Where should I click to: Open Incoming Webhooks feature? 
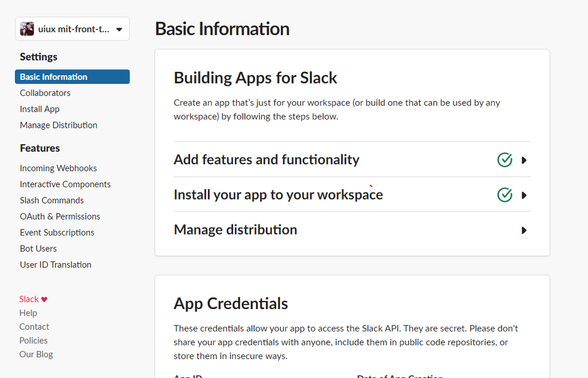point(58,168)
